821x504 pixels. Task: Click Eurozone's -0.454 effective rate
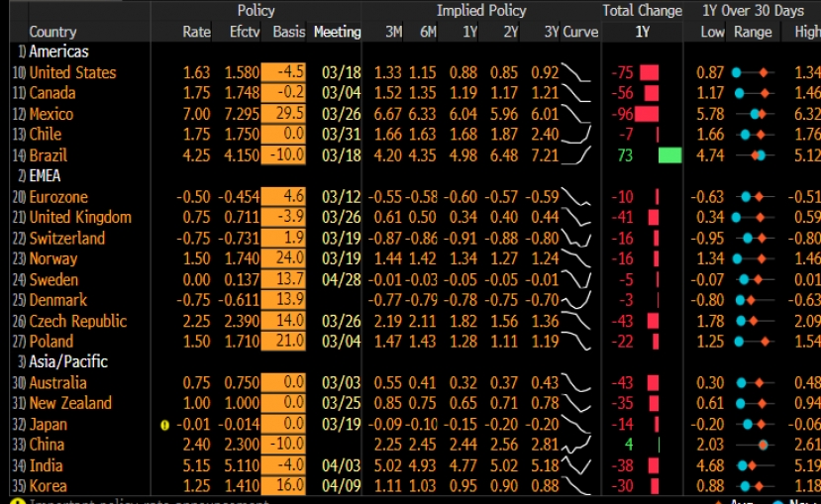pos(239,197)
